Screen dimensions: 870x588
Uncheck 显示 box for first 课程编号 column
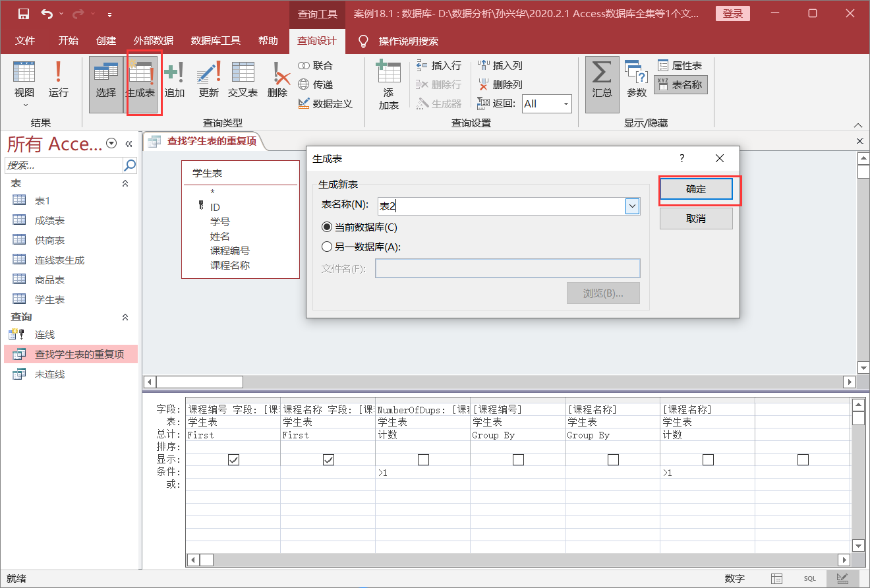(233, 460)
